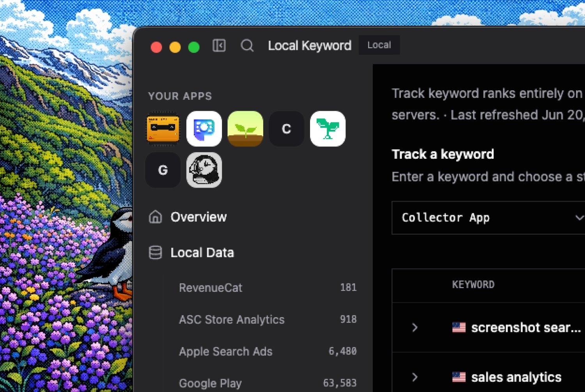Click US flag beside screenshot search keyword
Screen dimensions: 585x392
pyautogui.click(x=459, y=327)
